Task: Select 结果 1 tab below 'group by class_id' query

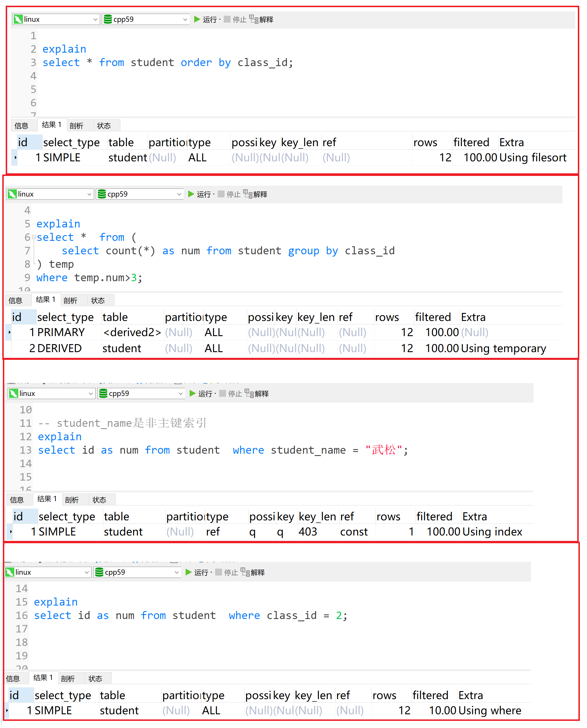Action: [x=46, y=299]
